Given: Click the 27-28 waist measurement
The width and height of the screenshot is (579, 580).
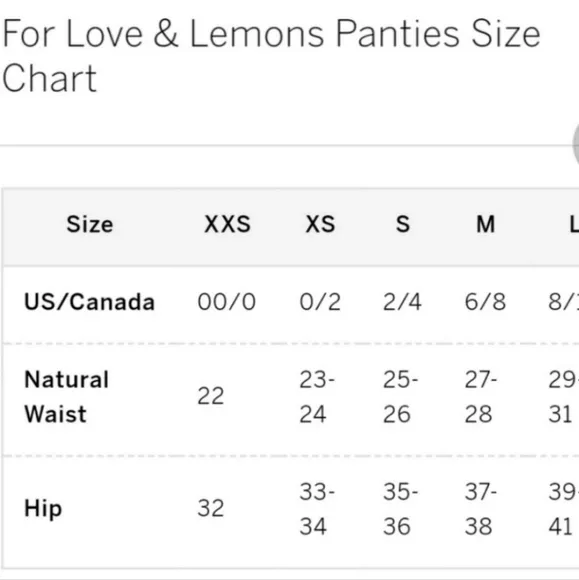Looking at the screenshot, I should pos(481,397).
